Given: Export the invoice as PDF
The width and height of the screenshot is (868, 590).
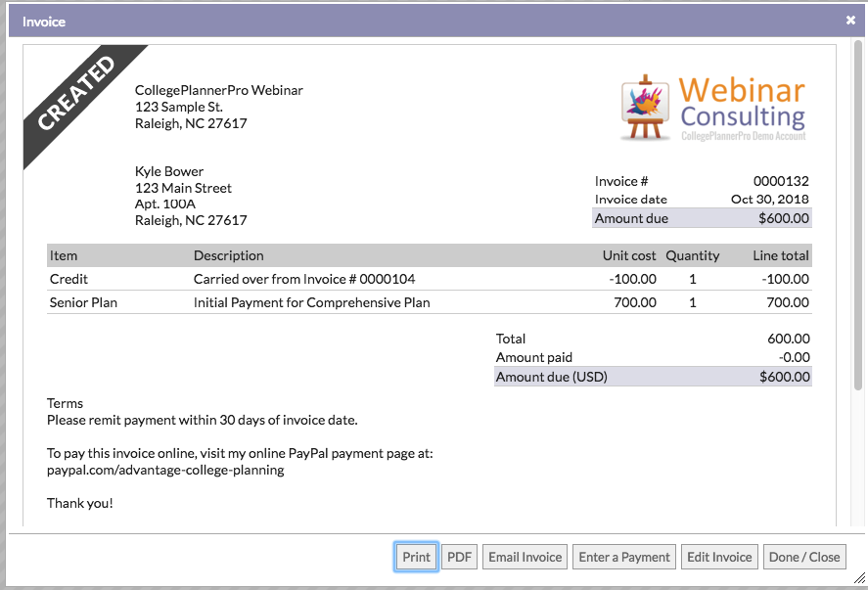Looking at the screenshot, I should click(459, 557).
